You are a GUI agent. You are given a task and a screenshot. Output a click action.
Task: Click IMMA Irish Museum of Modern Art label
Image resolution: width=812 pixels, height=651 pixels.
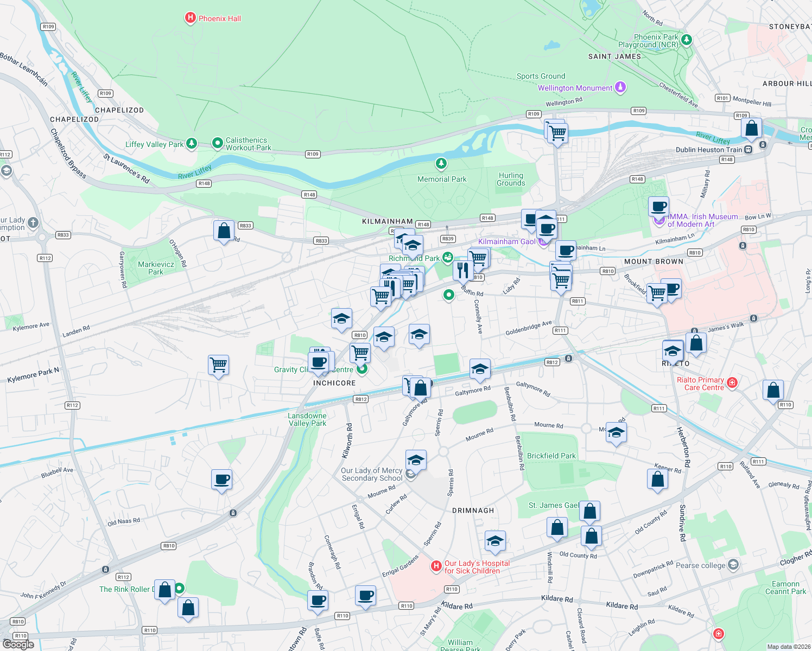pos(702,220)
